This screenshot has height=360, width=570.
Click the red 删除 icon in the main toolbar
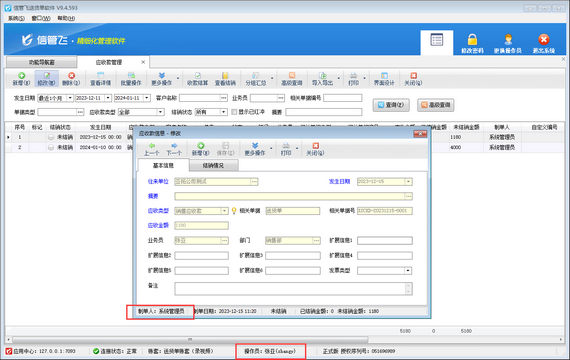tap(71, 76)
